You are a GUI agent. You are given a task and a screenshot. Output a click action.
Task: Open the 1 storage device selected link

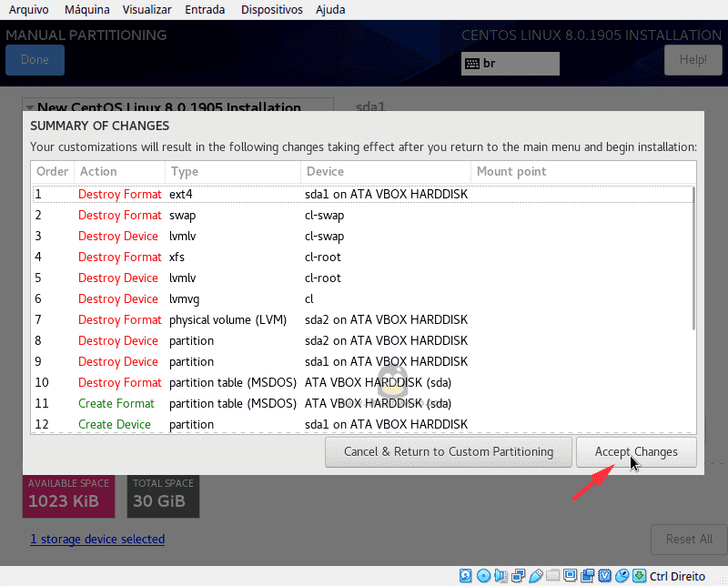point(97,539)
